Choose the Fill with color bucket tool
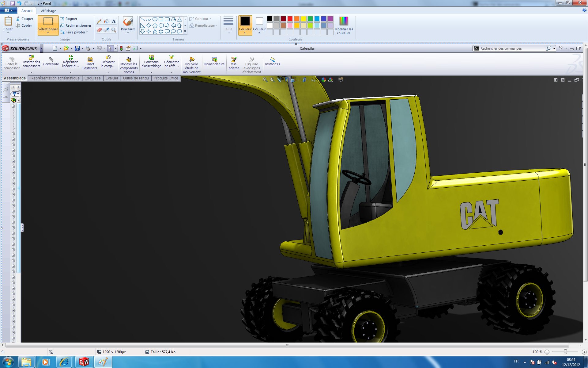Image resolution: width=588 pixels, height=368 pixels. click(x=106, y=21)
